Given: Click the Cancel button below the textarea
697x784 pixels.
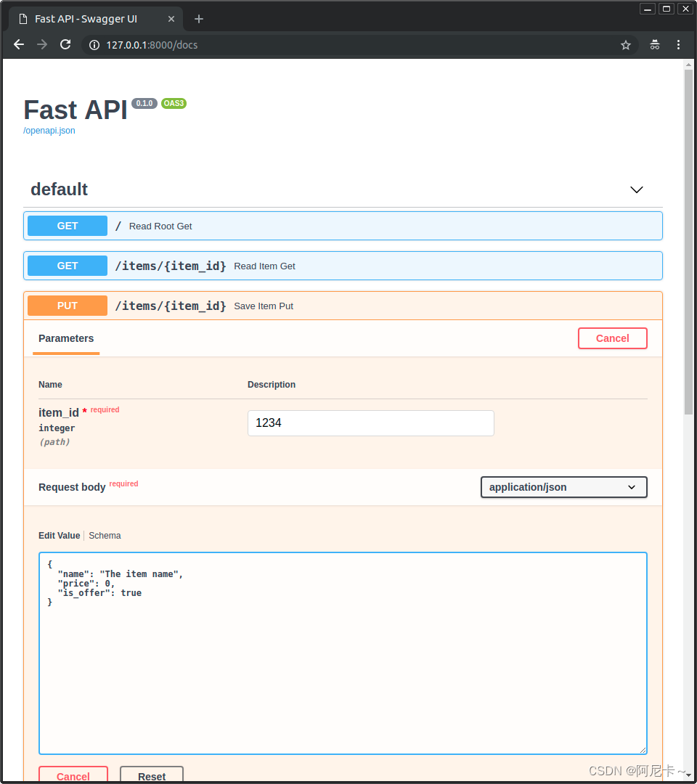Looking at the screenshot, I should (73, 775).
